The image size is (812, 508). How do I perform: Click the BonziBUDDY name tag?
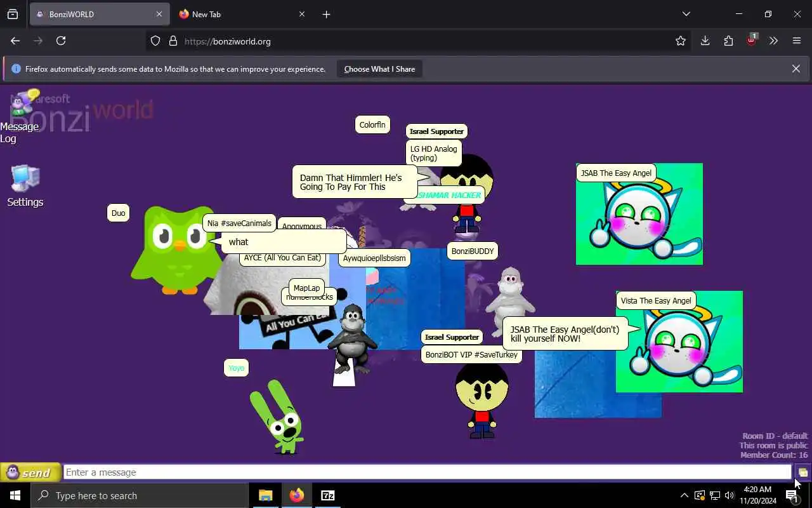[x=472, y=251]
